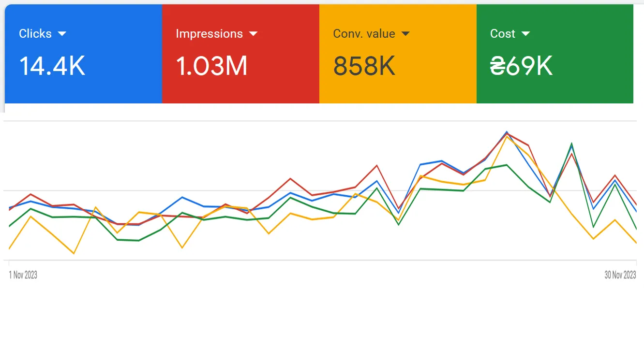Click the 14.4K clicks total

click(52, 66)
